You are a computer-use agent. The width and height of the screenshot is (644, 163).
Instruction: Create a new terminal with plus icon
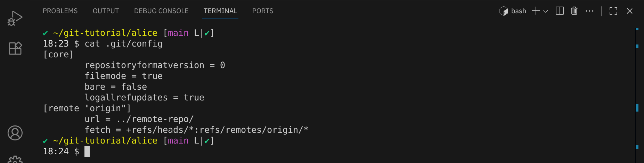536,11
